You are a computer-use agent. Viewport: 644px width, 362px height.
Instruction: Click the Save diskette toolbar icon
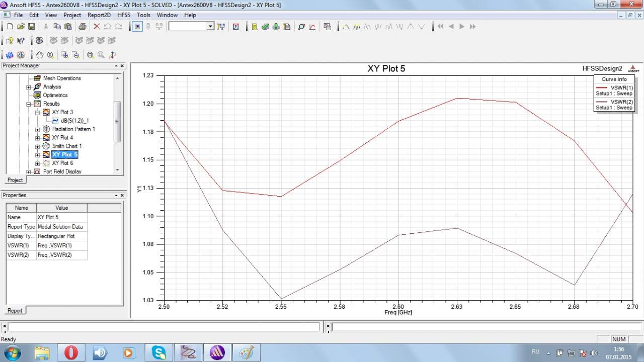(31, 27)
